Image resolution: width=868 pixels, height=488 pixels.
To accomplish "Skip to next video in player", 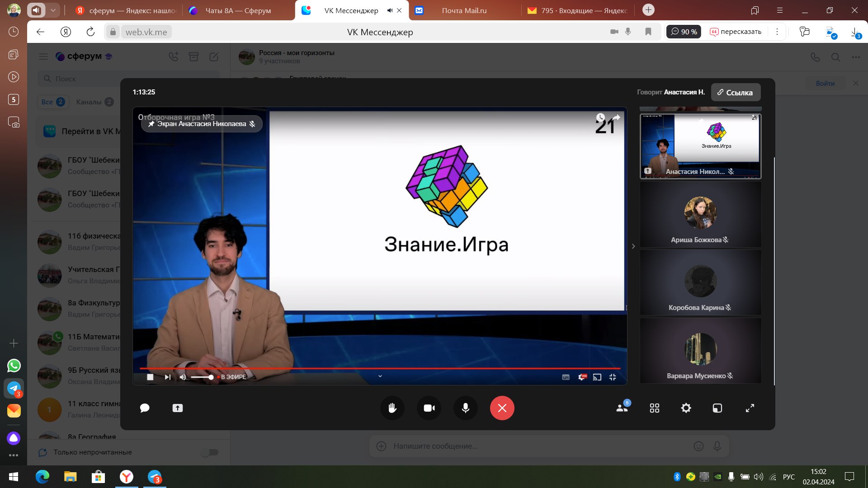I will 168,377.
